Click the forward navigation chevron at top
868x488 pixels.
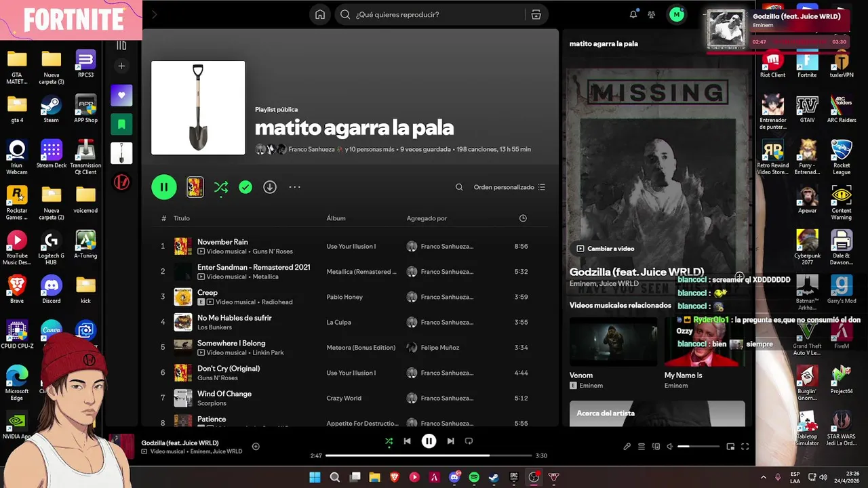(x=154, y=14)
